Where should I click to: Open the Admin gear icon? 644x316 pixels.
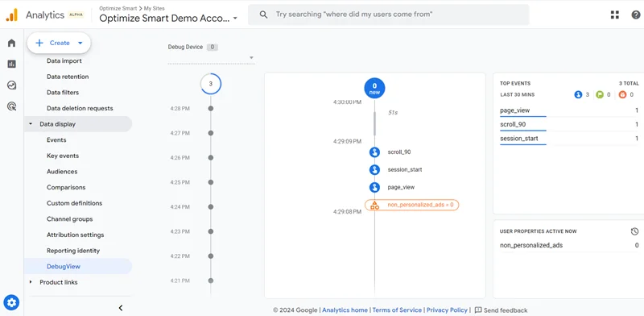click(11, 303)
